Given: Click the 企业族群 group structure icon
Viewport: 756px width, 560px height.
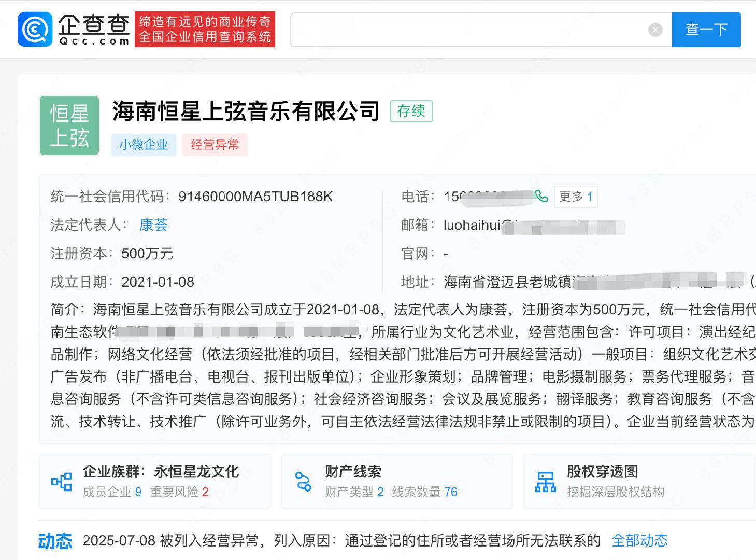Looking at the screenshot, I should [61, 482].
